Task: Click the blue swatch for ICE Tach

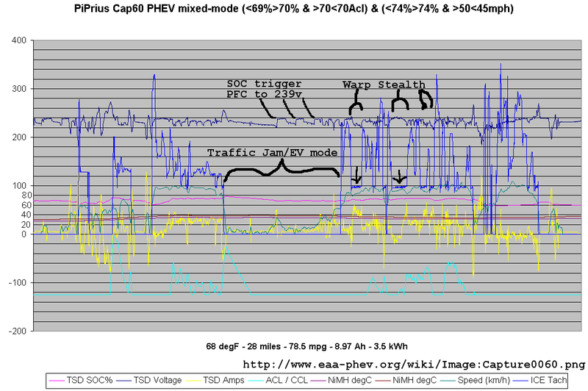Action: click(x=520, y=381)
